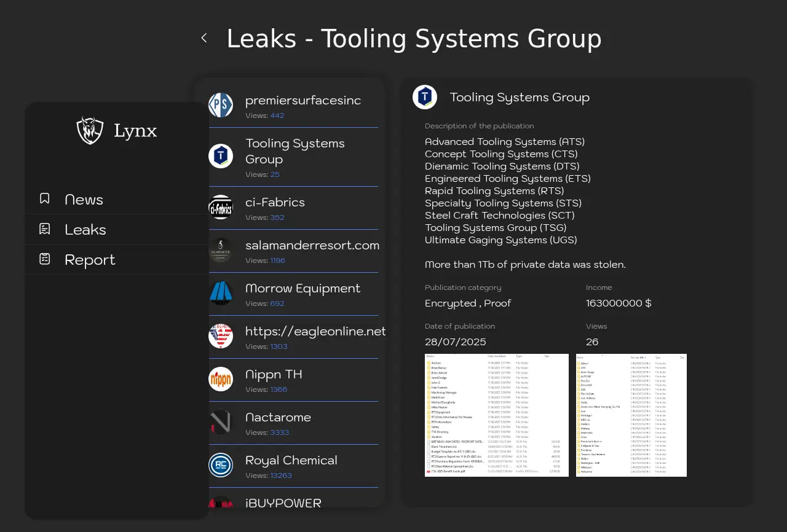
Task: Click the document icon next to Leaks
Action: coord(45,229)
